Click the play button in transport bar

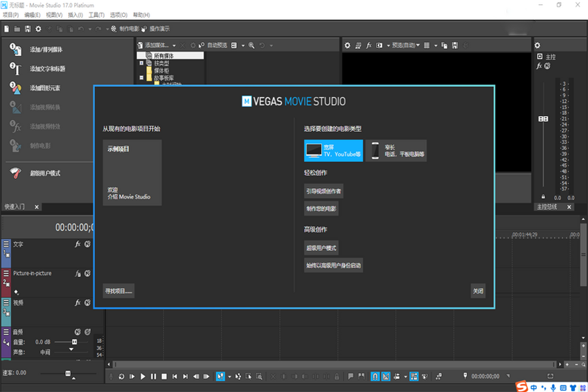coord(143,376)
